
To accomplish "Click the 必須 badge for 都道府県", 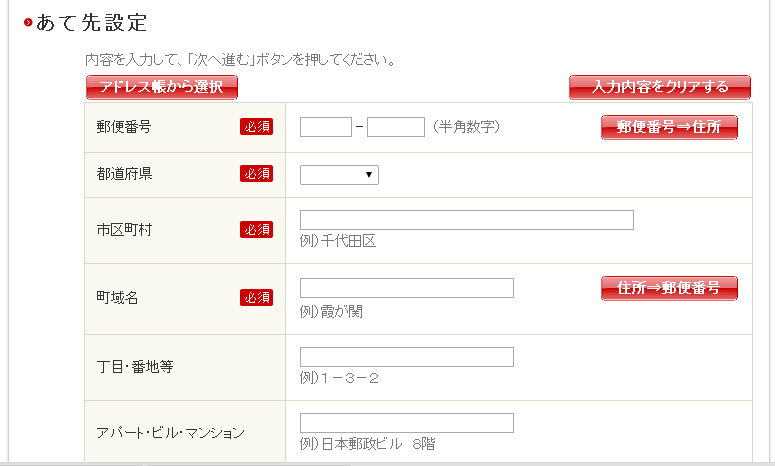I will (256, 174).
